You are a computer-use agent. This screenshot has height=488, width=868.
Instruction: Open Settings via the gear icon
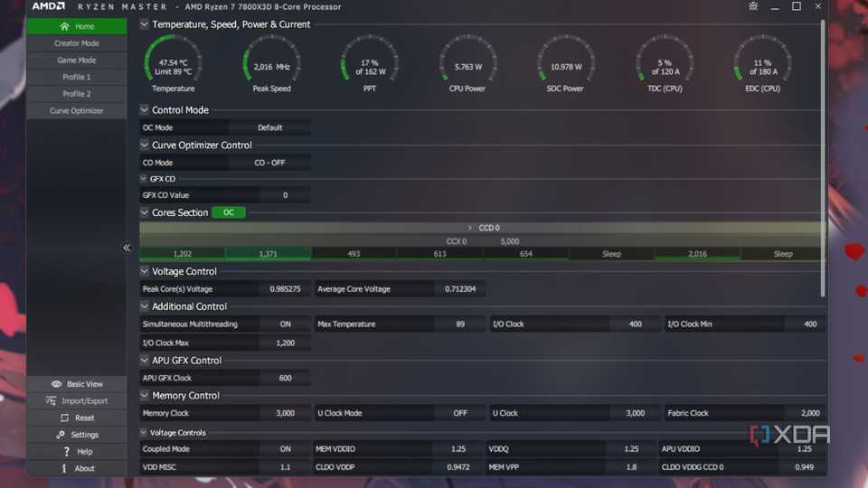coord(64,435)
